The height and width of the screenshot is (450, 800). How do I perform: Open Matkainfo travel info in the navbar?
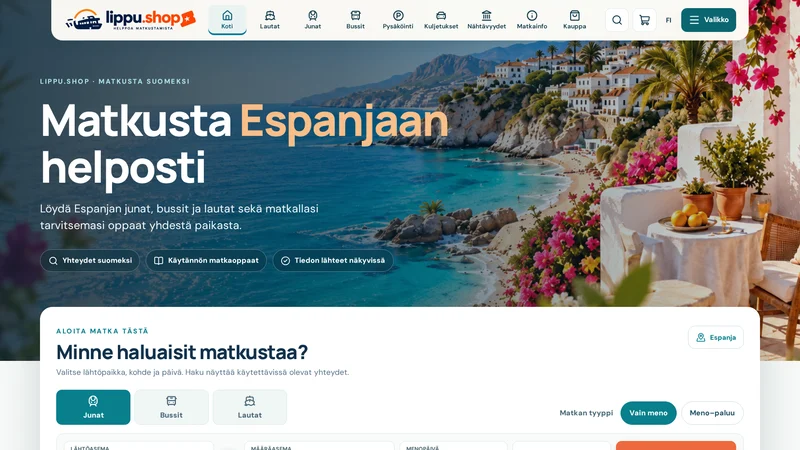point(532,20)
